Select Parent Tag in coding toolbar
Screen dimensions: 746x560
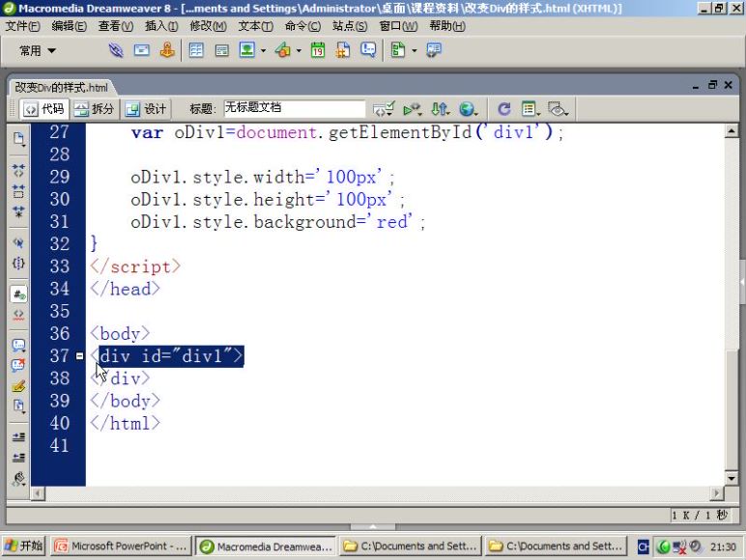coord(18,243)
